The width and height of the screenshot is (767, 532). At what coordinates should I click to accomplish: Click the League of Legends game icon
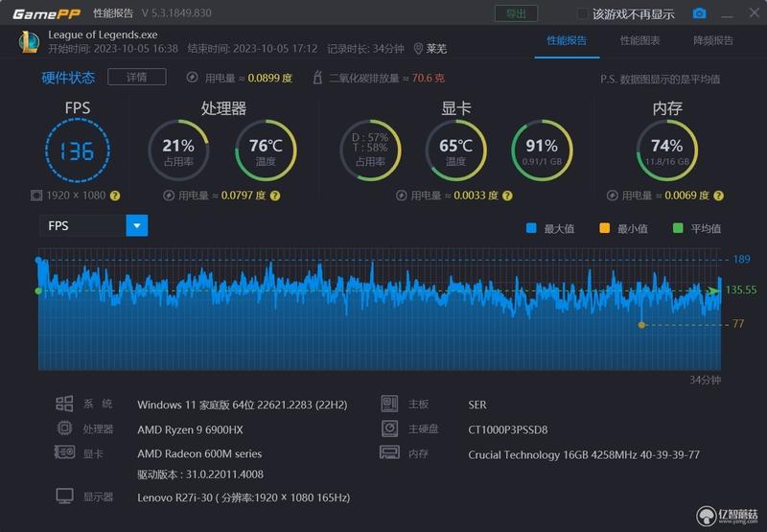pos(30,42)
